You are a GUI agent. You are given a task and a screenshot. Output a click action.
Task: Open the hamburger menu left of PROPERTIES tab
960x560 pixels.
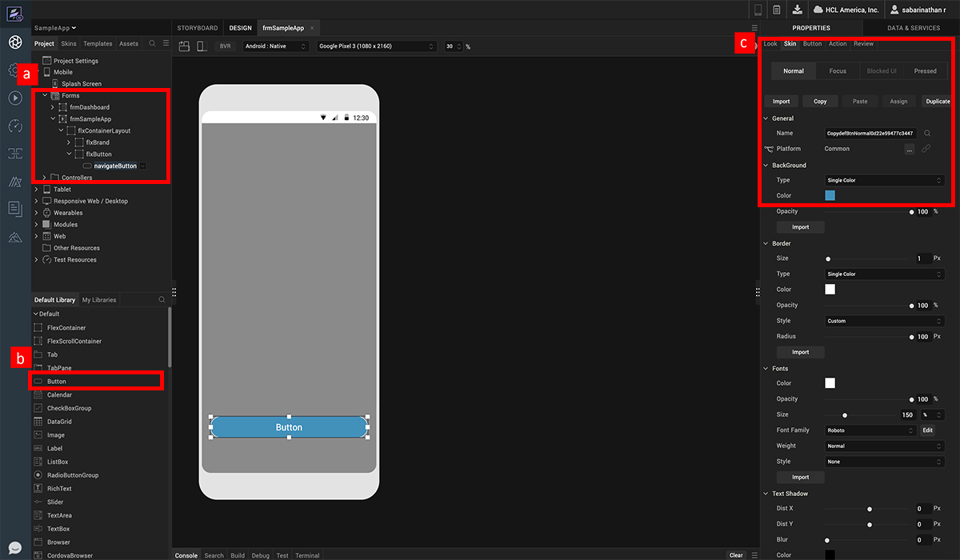coord(754,28)
